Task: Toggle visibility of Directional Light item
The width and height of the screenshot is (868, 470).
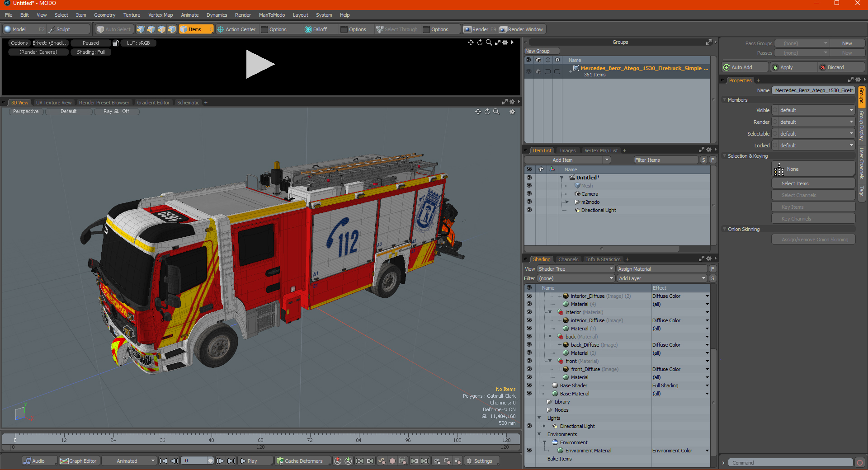Action: 529,210
